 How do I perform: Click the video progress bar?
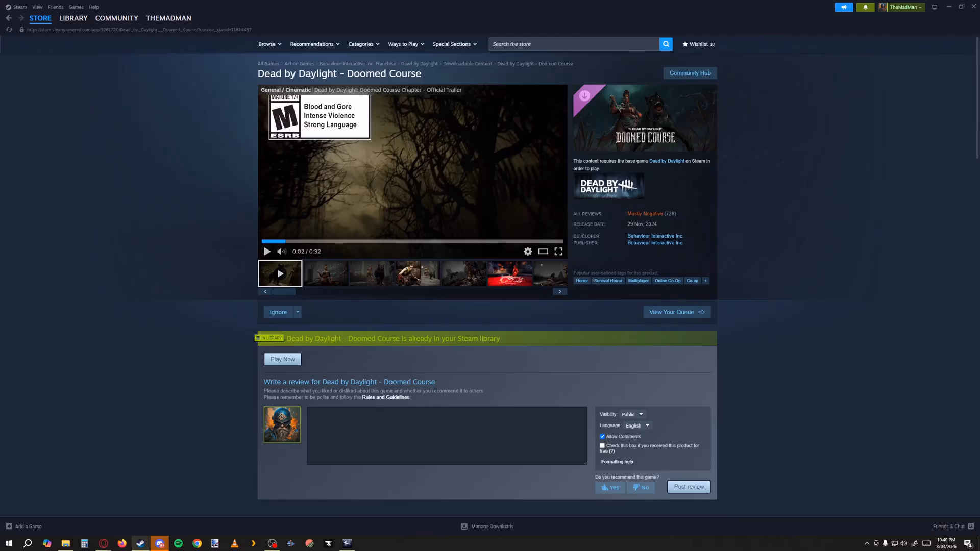tap(412, 241)
